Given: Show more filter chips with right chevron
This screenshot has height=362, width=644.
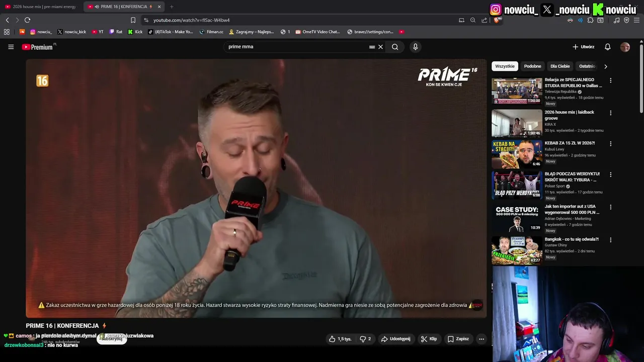Looking at the screenshot, I should coord(605,66).
